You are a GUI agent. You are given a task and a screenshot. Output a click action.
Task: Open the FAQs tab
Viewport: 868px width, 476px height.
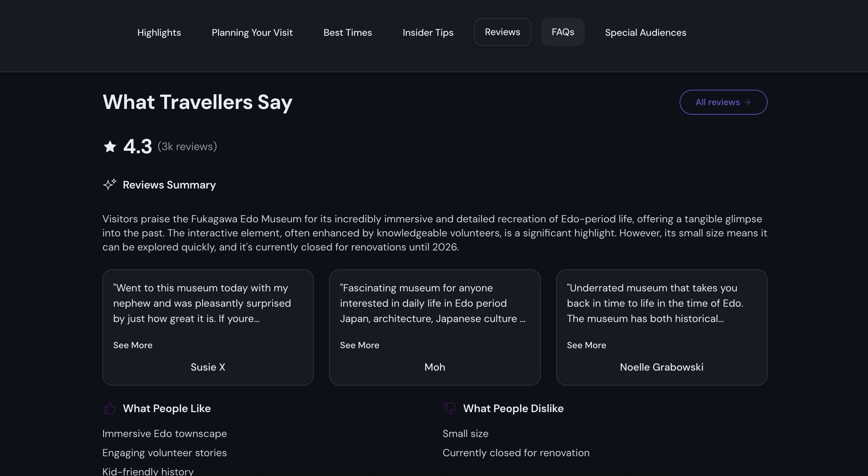(x=563, y=32)
